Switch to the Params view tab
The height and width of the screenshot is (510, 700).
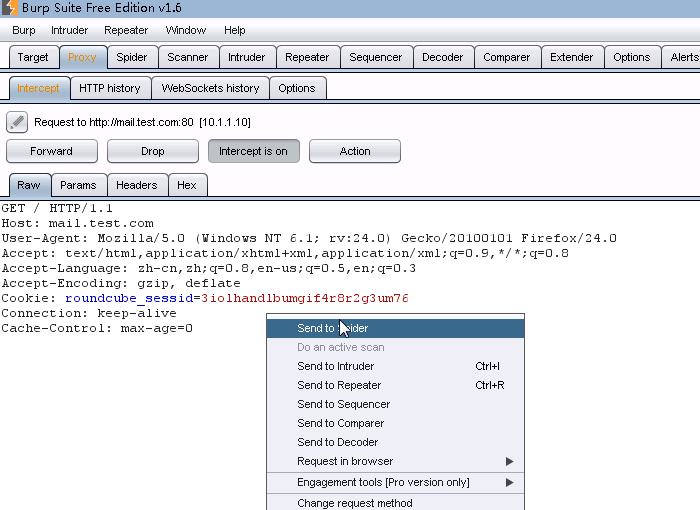click(78, 185)
